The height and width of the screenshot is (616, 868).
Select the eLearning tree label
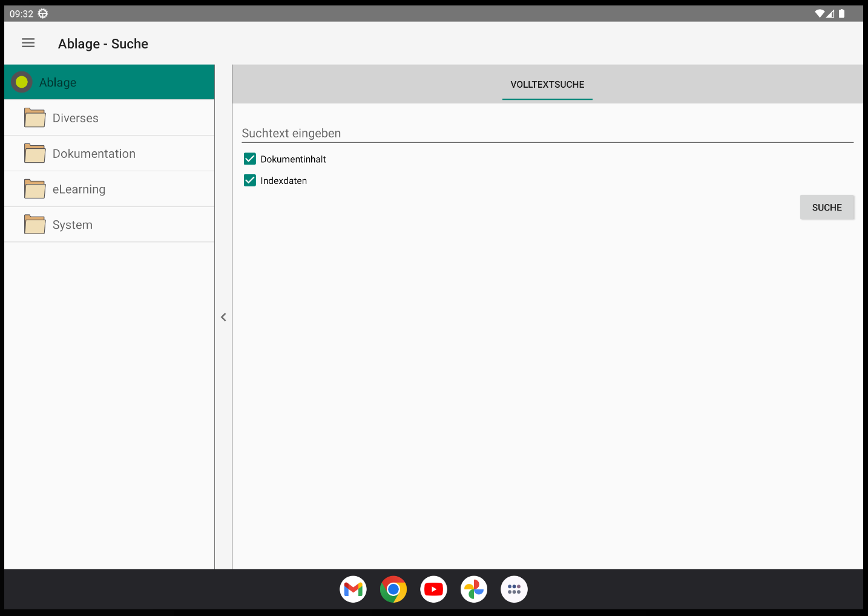coord(79,189)
